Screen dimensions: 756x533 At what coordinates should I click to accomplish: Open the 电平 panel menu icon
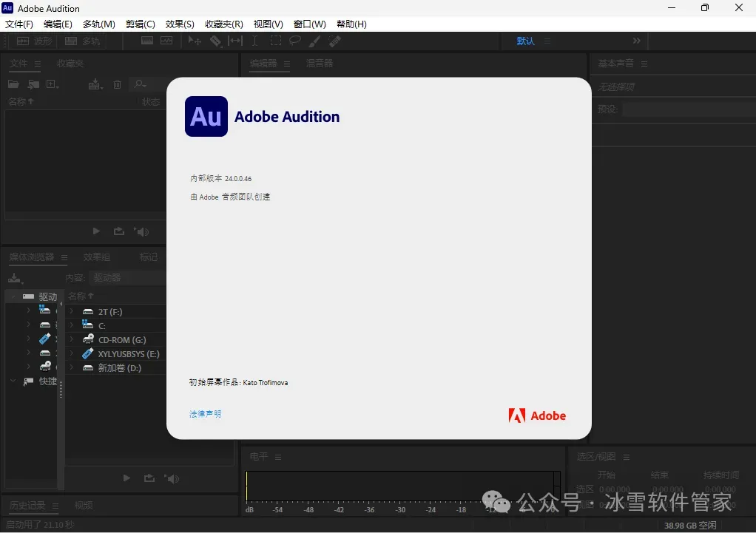(278, 457)
